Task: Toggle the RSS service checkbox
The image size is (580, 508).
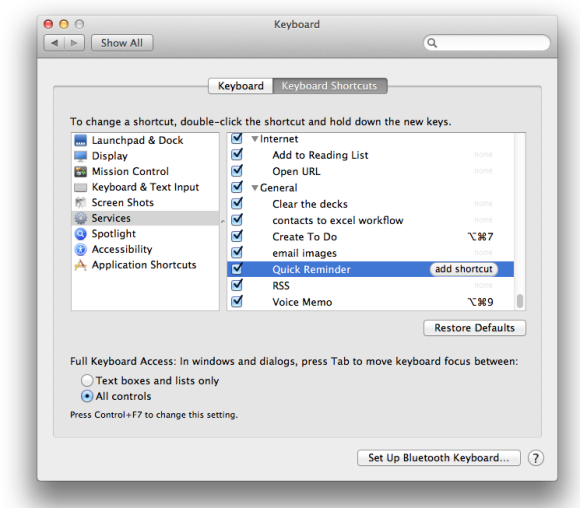Action: pos(237,285)
